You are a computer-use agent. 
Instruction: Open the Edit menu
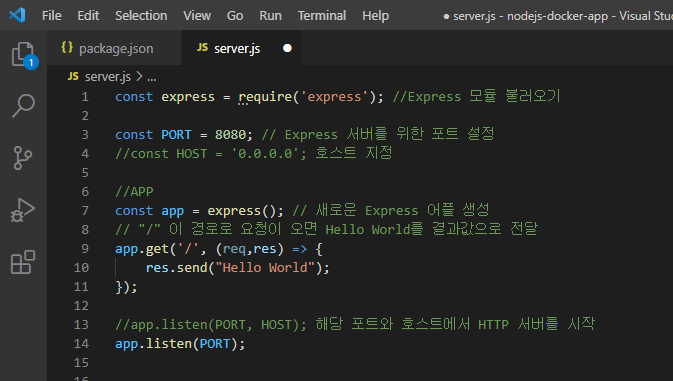point(88,16)
